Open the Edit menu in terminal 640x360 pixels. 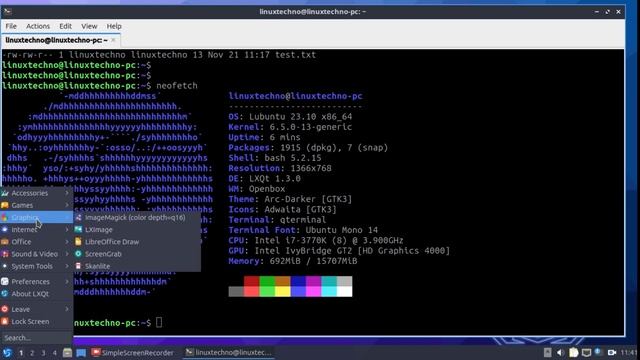[x=65, y=26]
